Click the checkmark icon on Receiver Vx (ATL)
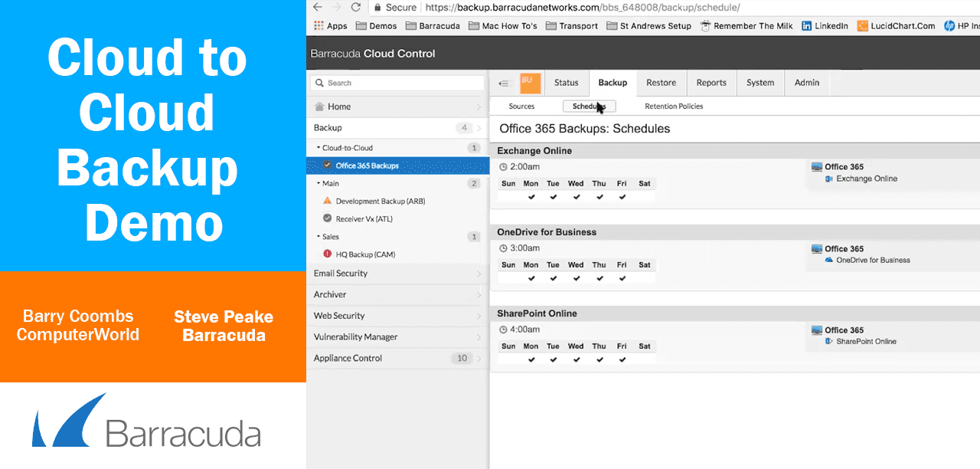 click(x=327, y=218)
